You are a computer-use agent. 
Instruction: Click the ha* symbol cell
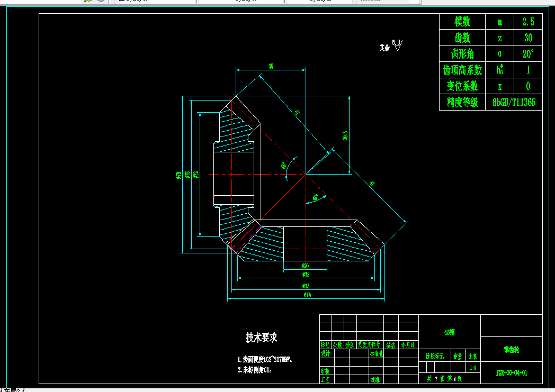point(499,69)
